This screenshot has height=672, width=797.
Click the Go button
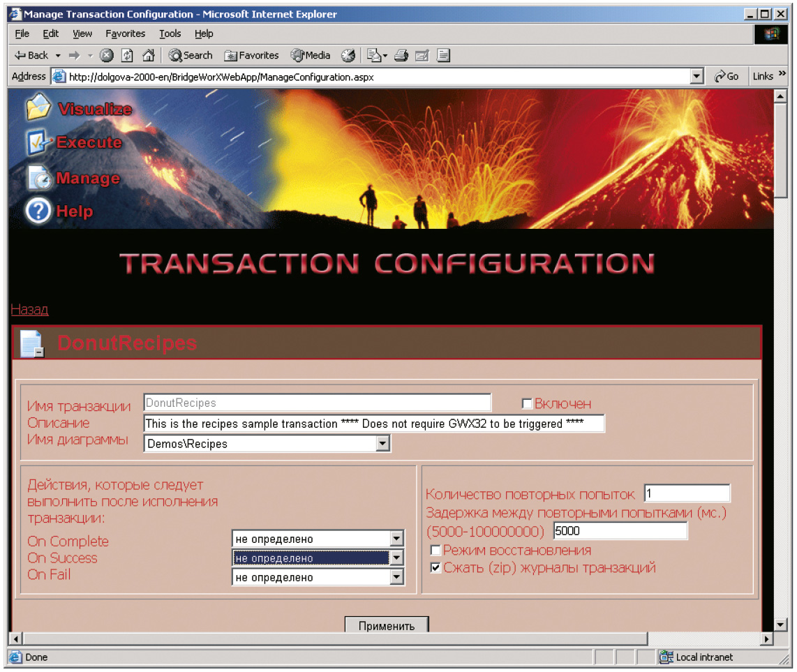[727, 76]
